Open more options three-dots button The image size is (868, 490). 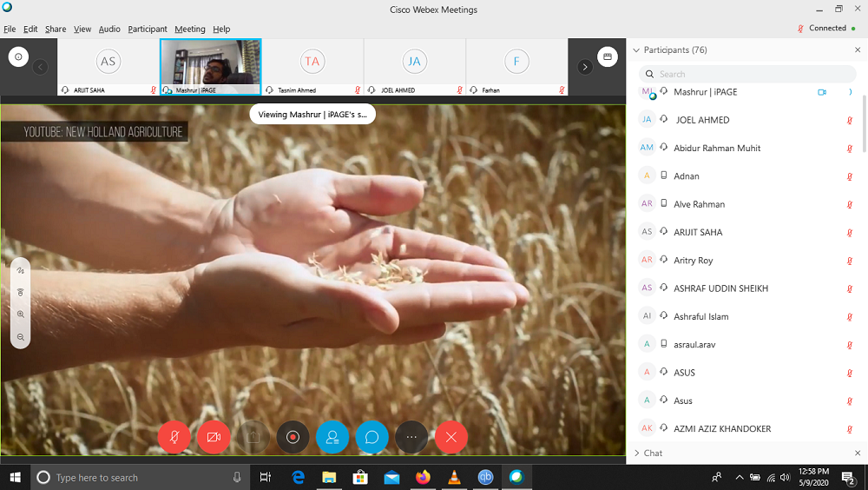click(x=411, y=437)
